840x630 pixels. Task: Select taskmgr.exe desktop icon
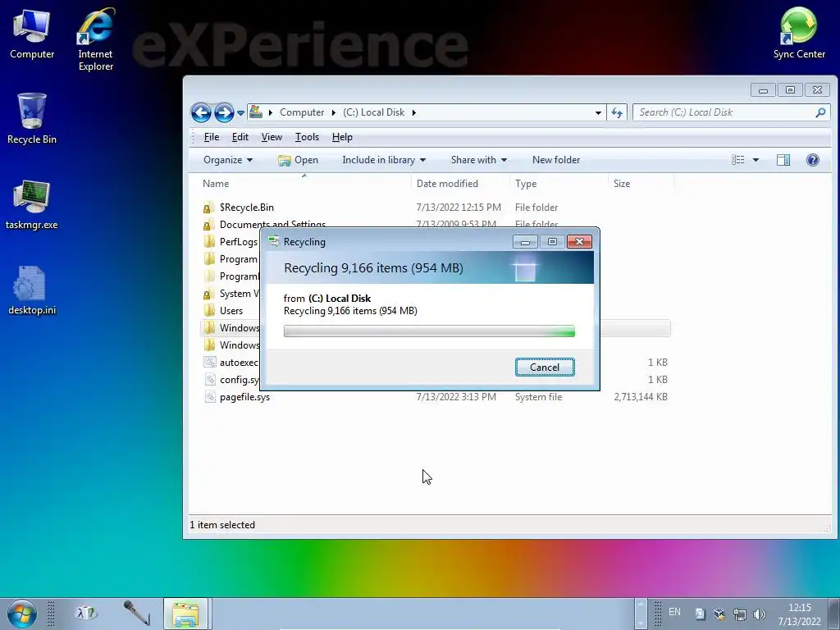coord(32,206)
